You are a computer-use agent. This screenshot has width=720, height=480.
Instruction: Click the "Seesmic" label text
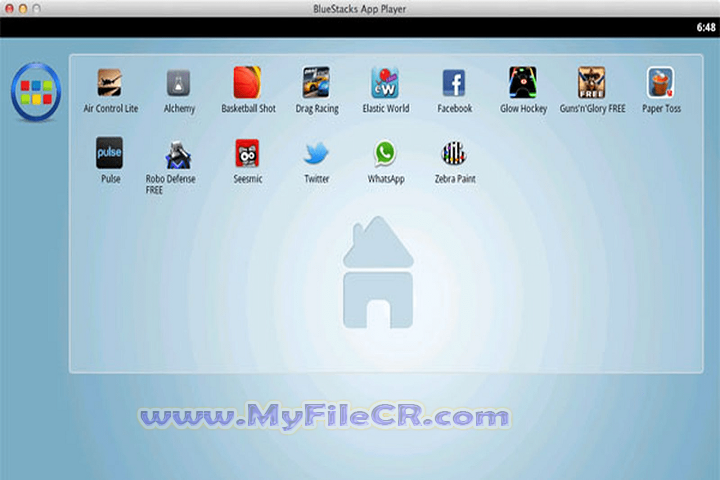point(248,179)
